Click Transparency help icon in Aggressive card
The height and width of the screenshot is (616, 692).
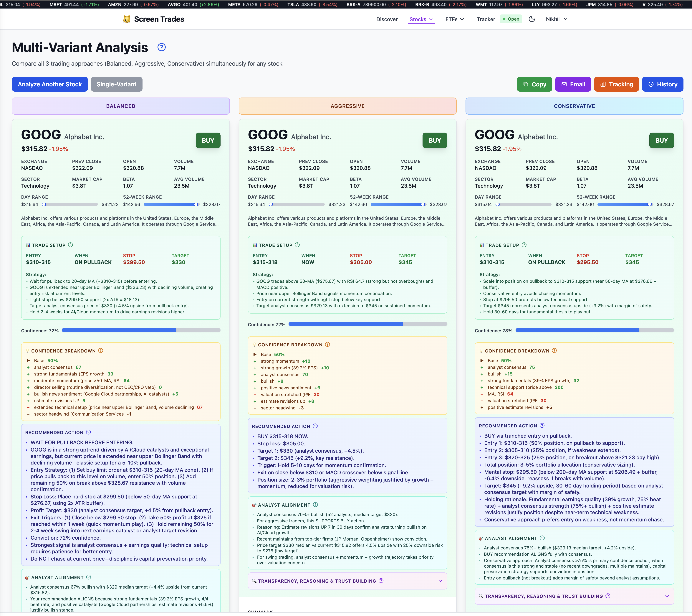(381, 581)
